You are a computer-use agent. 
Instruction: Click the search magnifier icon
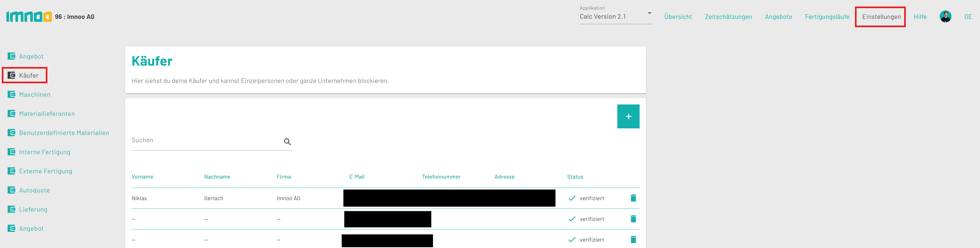[287, 142]
